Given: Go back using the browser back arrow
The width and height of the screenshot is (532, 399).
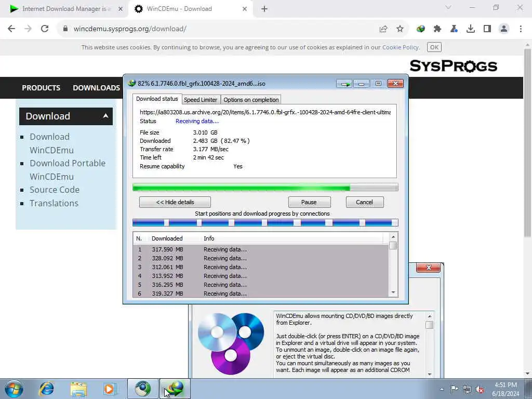Looking at the screenshot, I should (x=11, y=29).
